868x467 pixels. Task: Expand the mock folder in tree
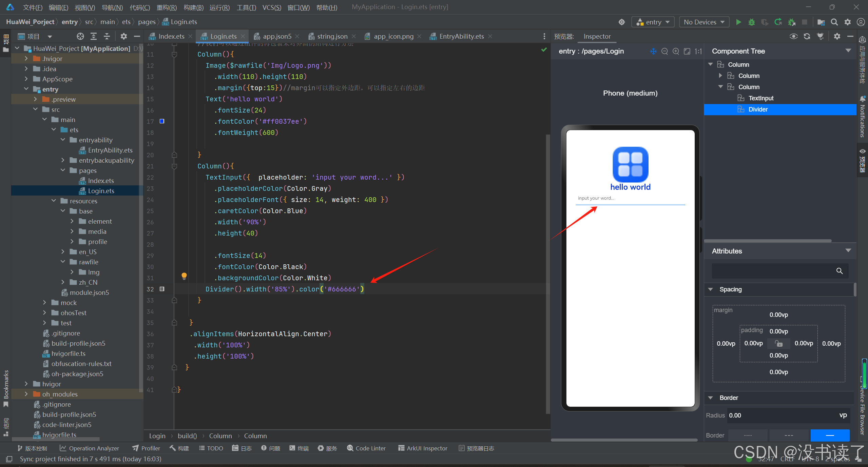click(x=44, y=303)
